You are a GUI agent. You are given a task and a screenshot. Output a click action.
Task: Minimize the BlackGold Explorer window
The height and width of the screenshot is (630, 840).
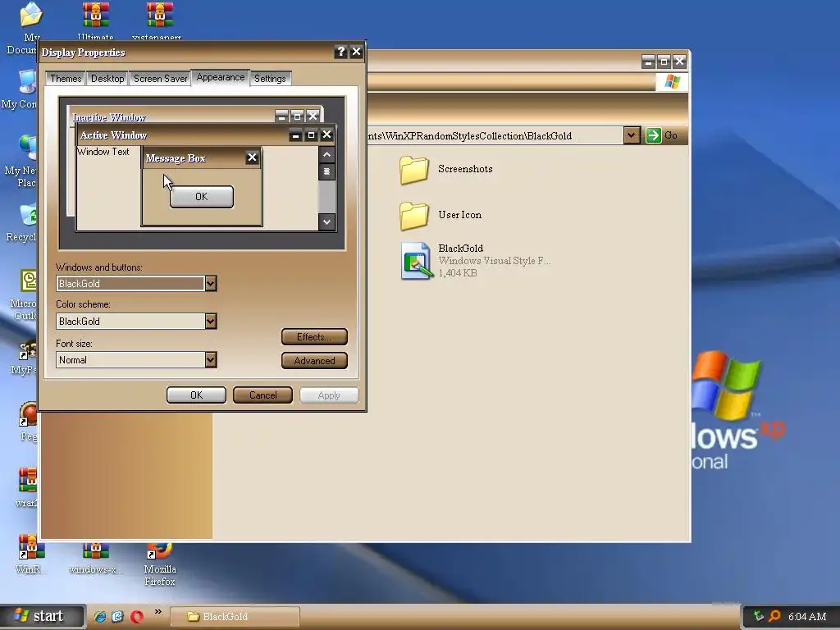(648, 62)
